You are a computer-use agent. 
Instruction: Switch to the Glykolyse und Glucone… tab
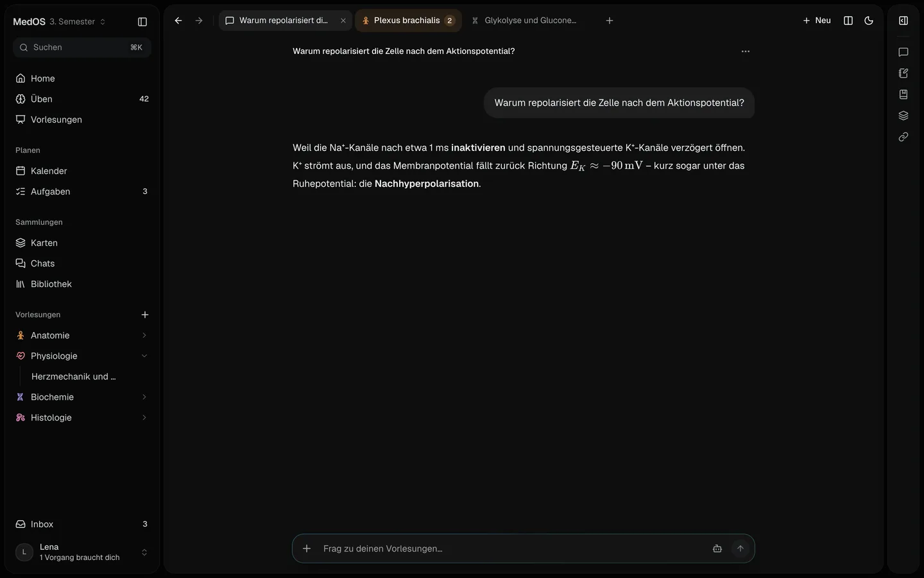click(x=525, y=21)
